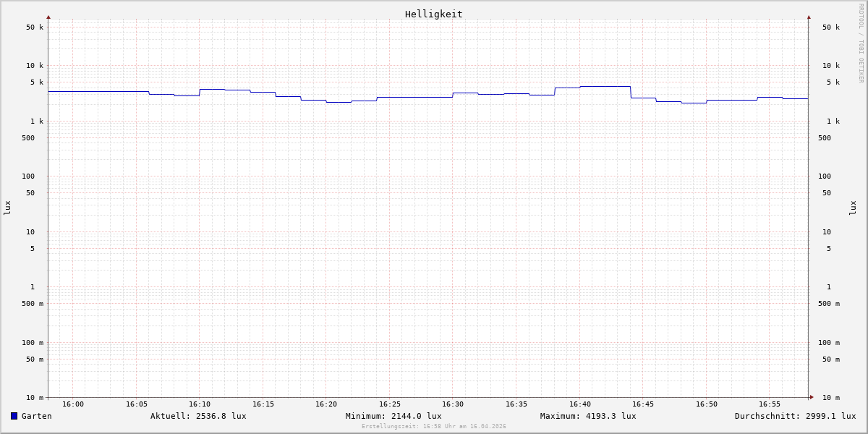Click the red arrow atop the left axis
The width and height of the screenshot is (868, 434).
(48, 17)
